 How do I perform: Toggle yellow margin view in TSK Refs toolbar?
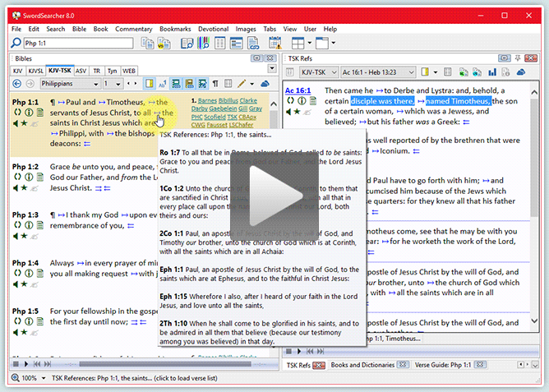click(425, 72)
